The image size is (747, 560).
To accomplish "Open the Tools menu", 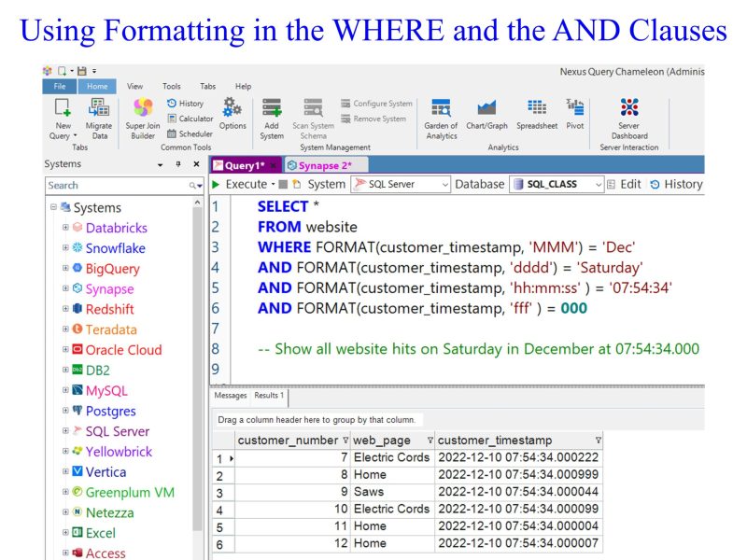I will coord(172,86).
